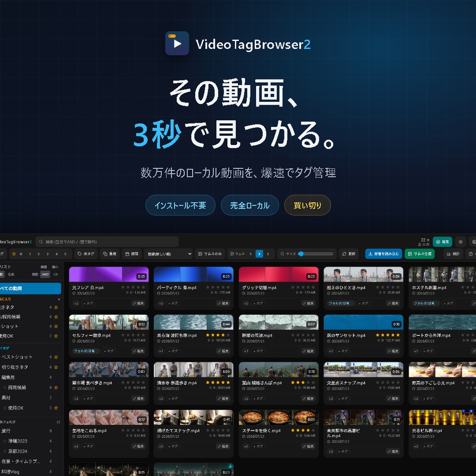Click the star beside 使用OK child tag
476x476 pixels.
point(56,408)
